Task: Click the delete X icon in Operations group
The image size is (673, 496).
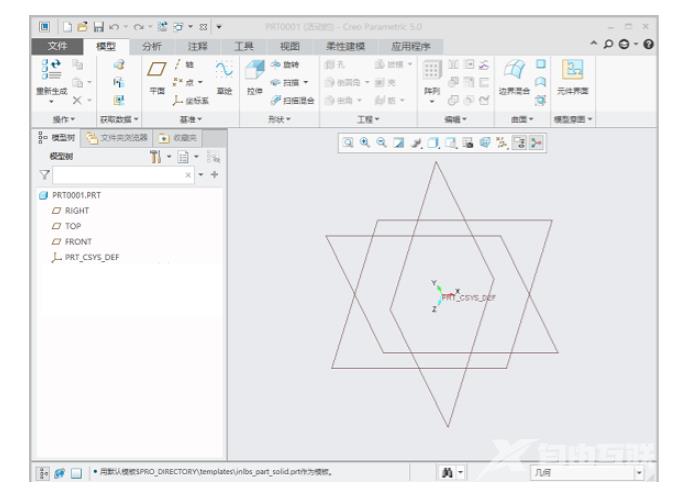Action: coord(77,100)
